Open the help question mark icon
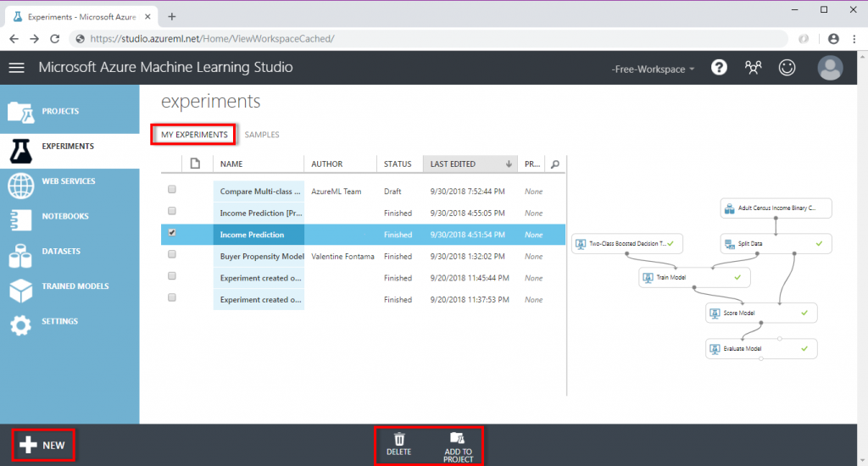The height and width of the screenshot is (466, 868). (719, 68)
